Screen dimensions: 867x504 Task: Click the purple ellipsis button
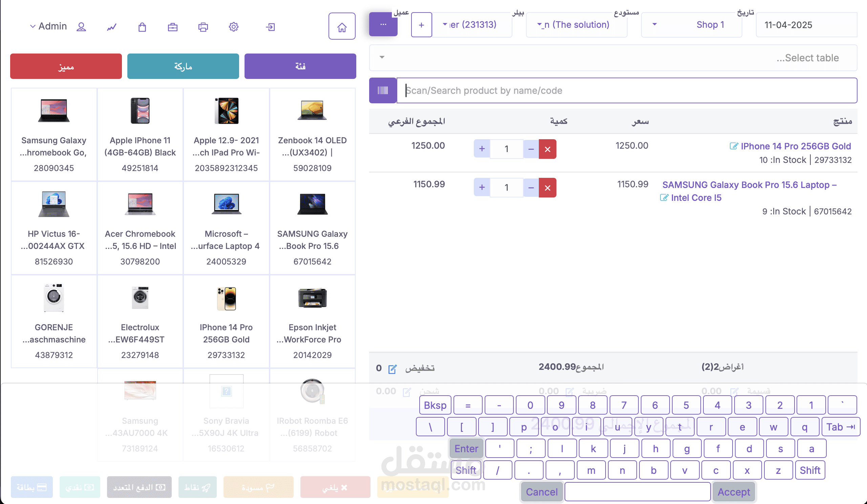point(383,24)
